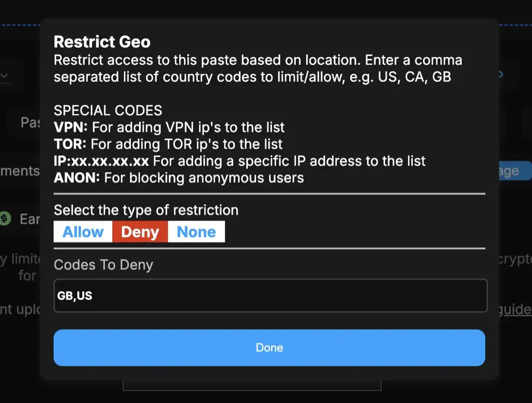Screen dimensions: 532x403
Task: Expand the chevron dropdown at top left
Action: click(x=5, y=75)
